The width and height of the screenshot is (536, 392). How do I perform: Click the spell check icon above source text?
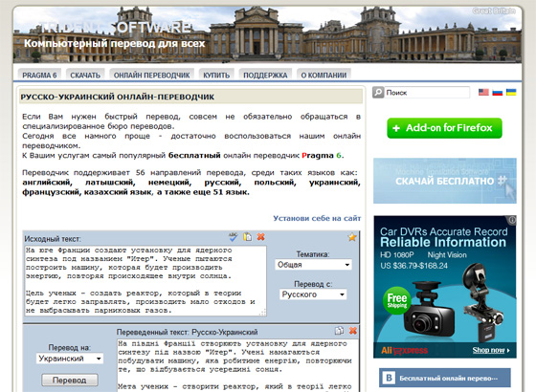tap(234, 237)
